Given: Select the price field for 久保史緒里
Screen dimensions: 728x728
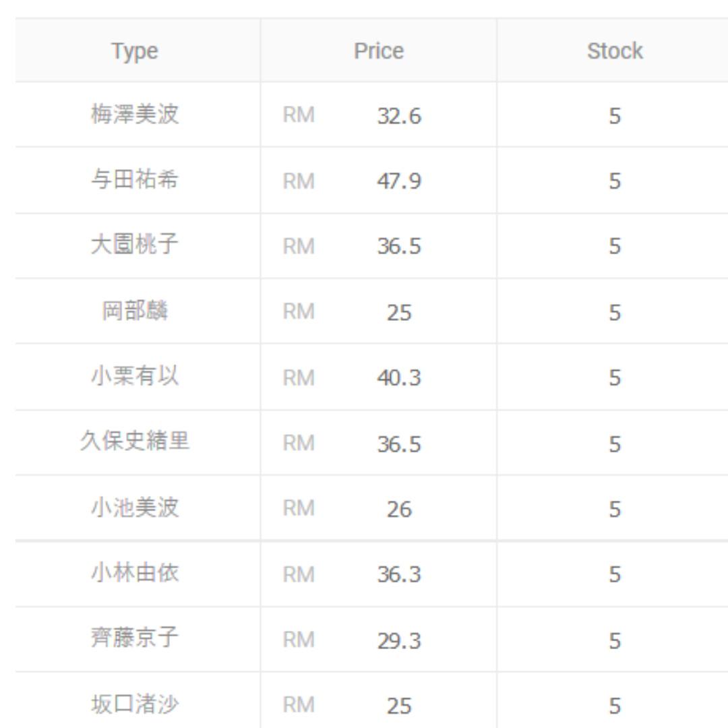Looking at the screenshot, I should (x=398, y=444).
